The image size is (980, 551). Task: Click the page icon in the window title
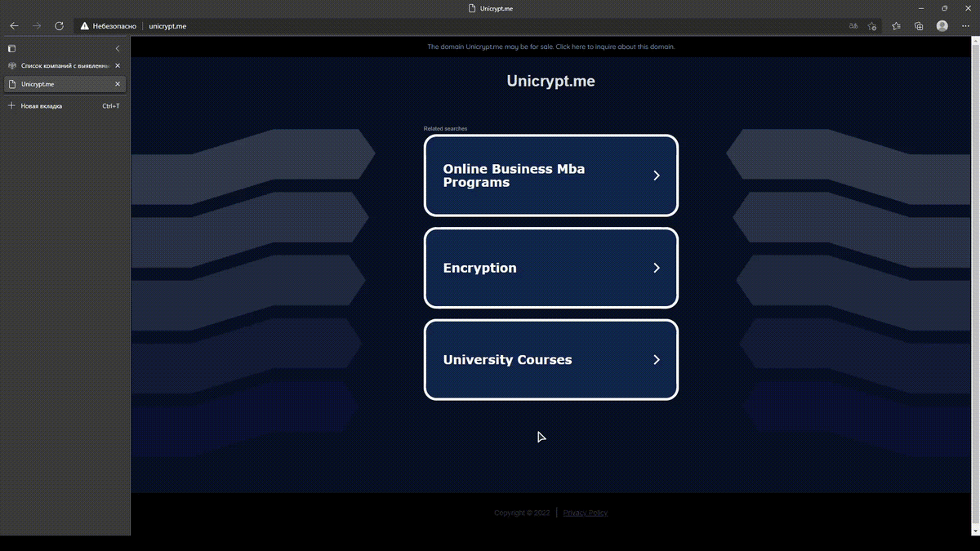(x=472, y=8)
